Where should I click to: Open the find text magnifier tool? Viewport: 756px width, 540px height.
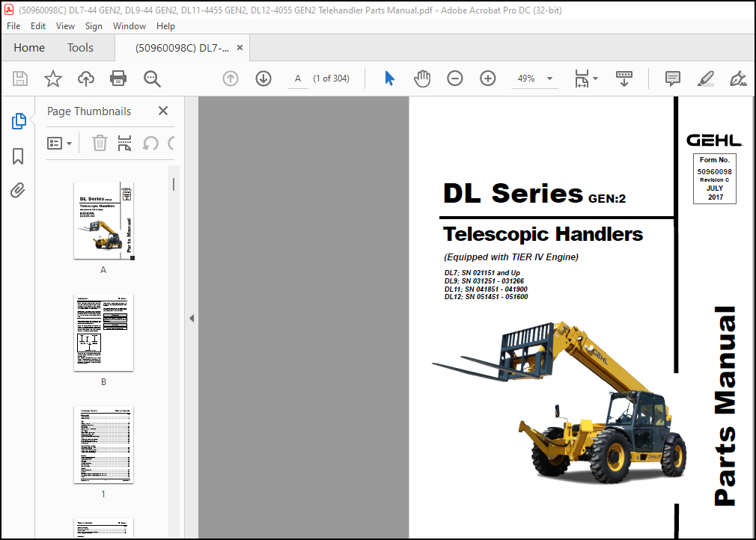(152, 79)
